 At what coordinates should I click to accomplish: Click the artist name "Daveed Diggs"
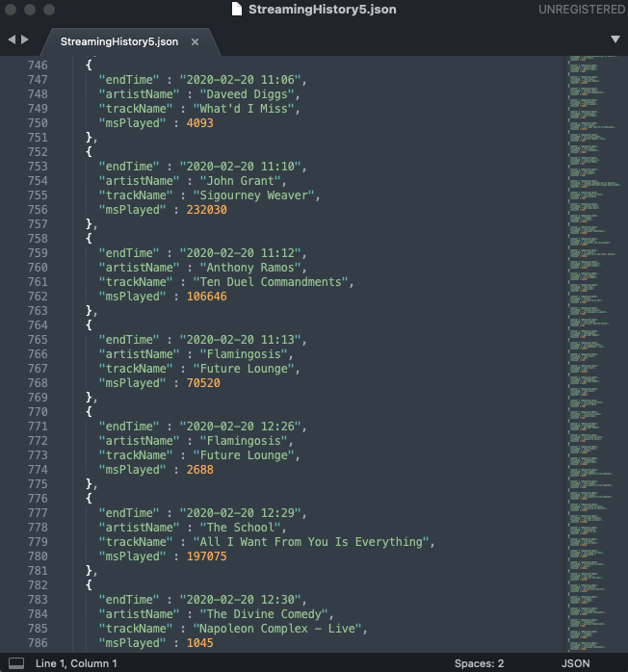(x=248, y=94)
